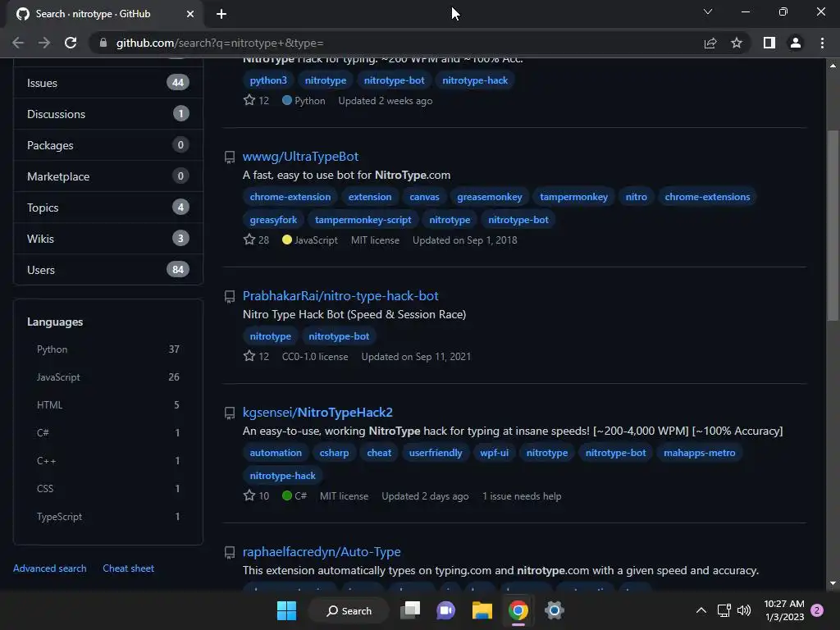
Task: Open PrabhakarRai/nitro-type-hack-bot repository
Action: [x=340, y=295]
